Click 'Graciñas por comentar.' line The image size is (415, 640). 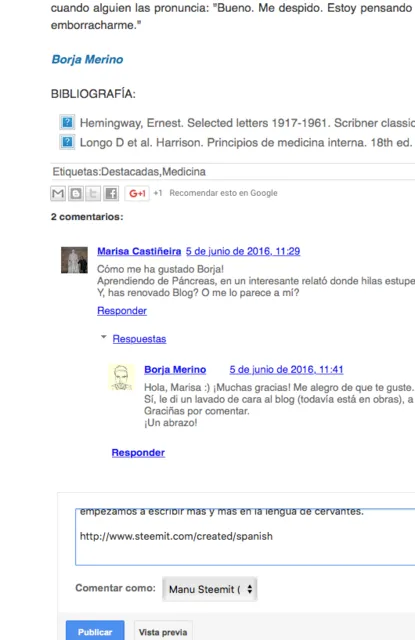pos(197,411)
